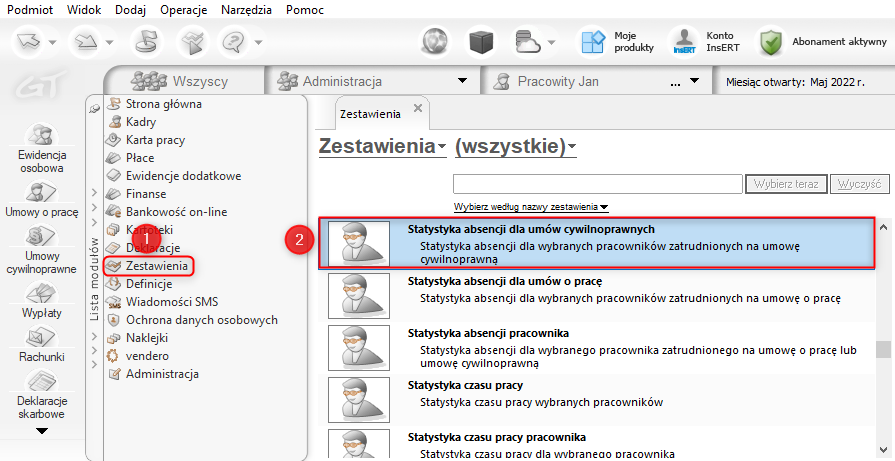This screenshot has width=895, height=461.
Task: Open dropdown next to help bubble icon
Action: 259,42
